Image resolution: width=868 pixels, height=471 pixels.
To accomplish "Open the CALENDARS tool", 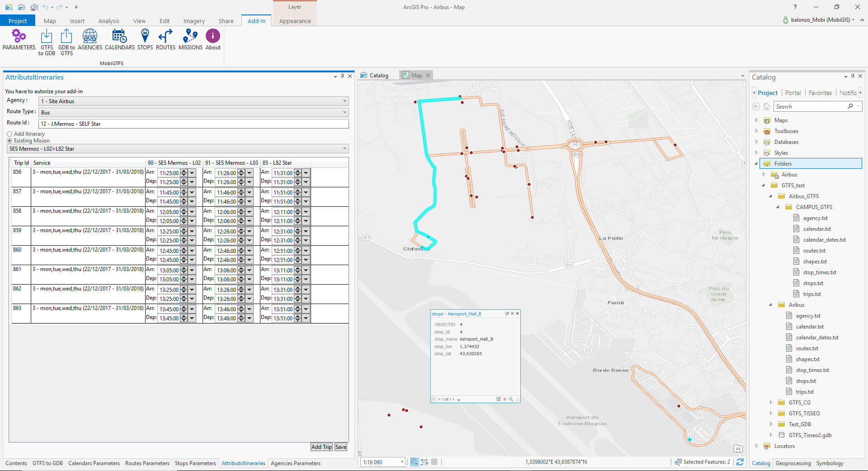I will click(120, 39).
